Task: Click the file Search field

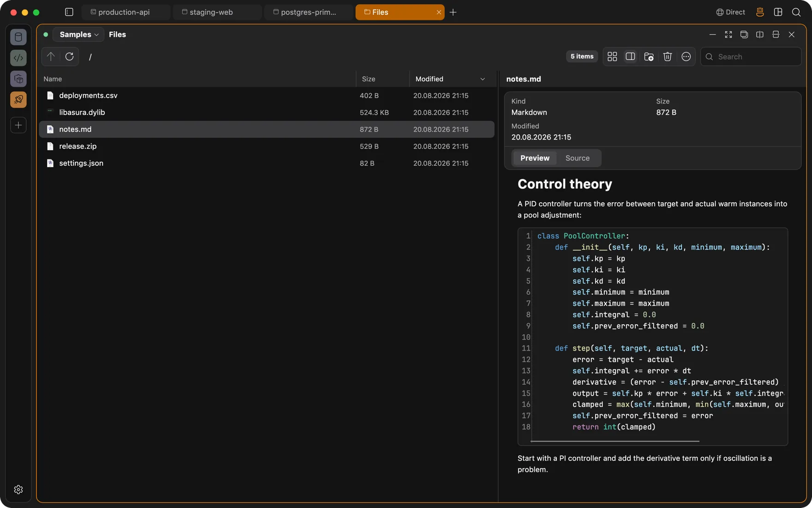Action: coord(751,56)
